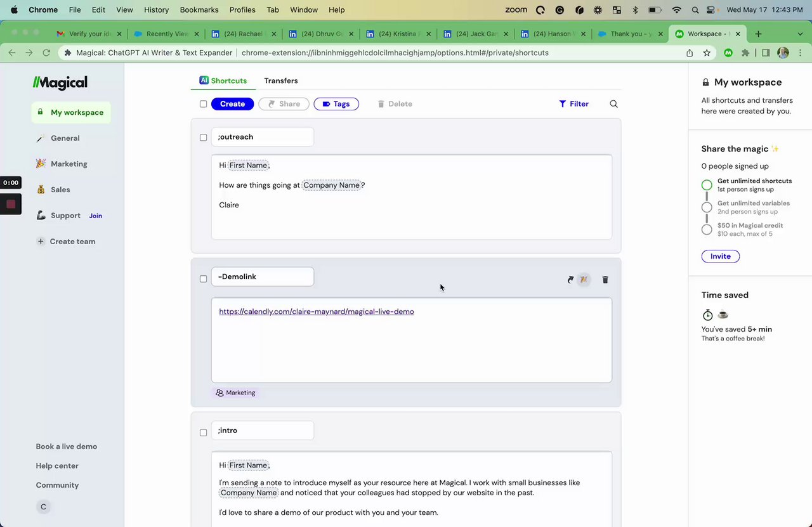Open the Filter dropdown
812x527 pixels.
click(573, 104)
